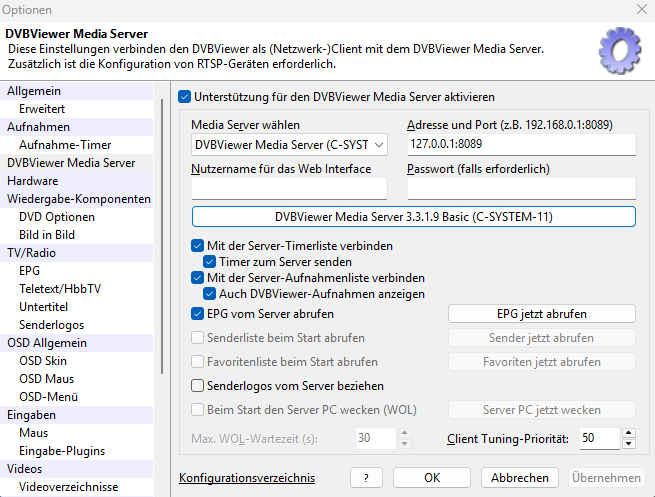The image size is (655, 497).
Task: Select OSD Allgemein category
Action: (x=76, y=342)
